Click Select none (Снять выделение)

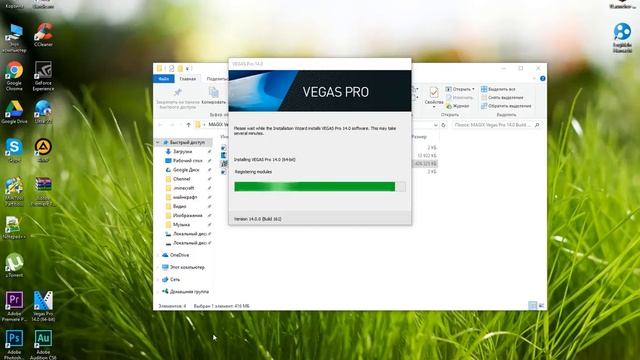point(502,98)
